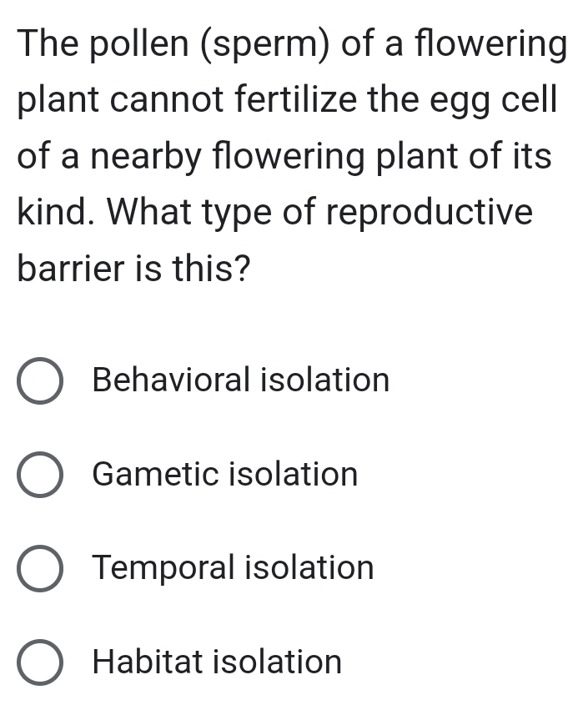Click the empty area below Habitat isolation
Screen dimensions: 588x705
294,697
